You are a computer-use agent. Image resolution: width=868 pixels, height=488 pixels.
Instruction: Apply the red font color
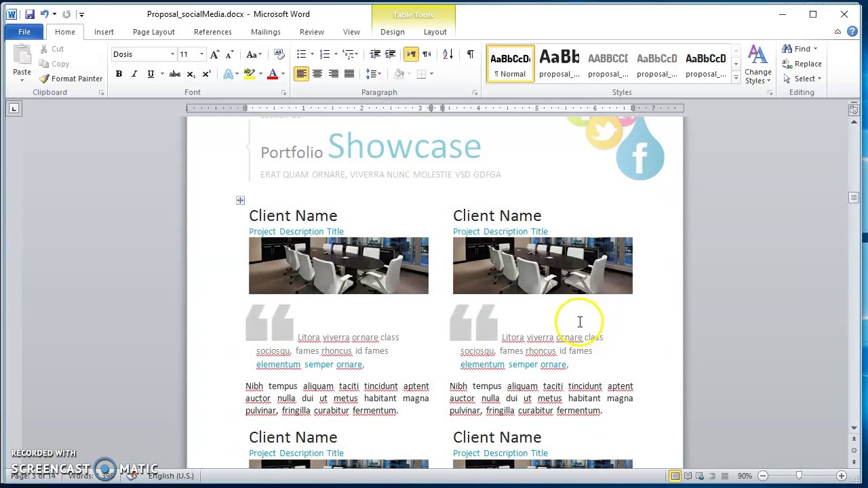[x=273, y=74]
